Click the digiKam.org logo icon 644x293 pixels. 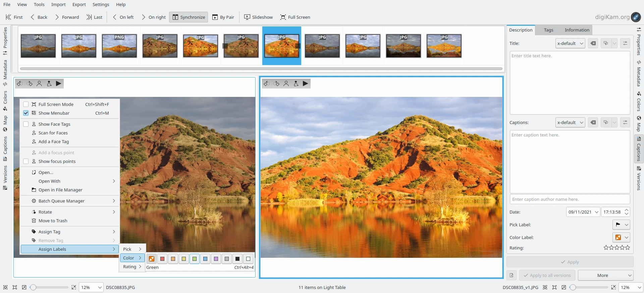pos(636,17)
